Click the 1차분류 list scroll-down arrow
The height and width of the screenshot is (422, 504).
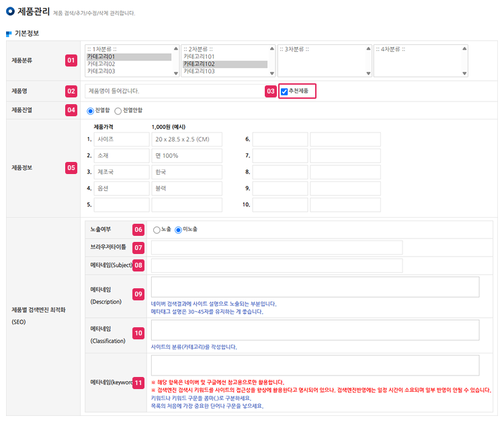(176, 73)
